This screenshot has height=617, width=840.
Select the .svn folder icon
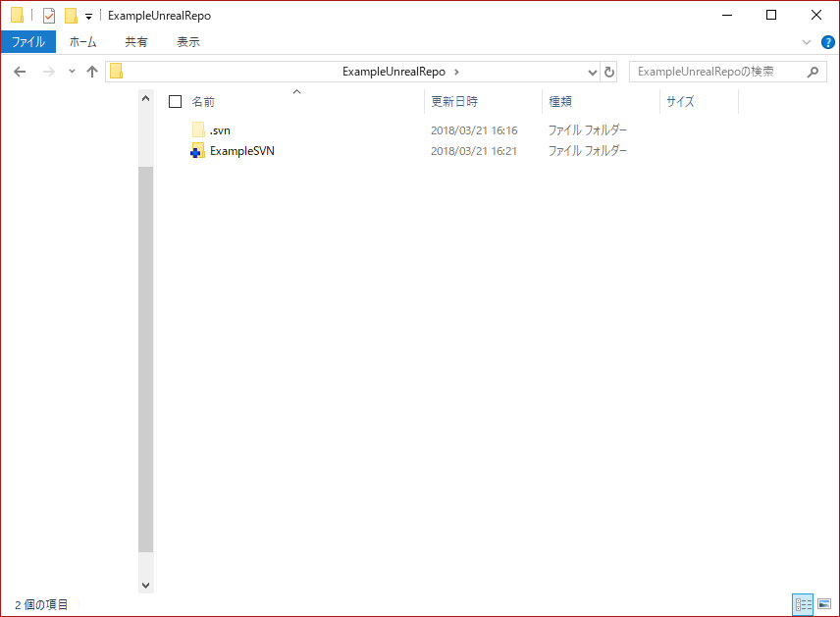198,130
